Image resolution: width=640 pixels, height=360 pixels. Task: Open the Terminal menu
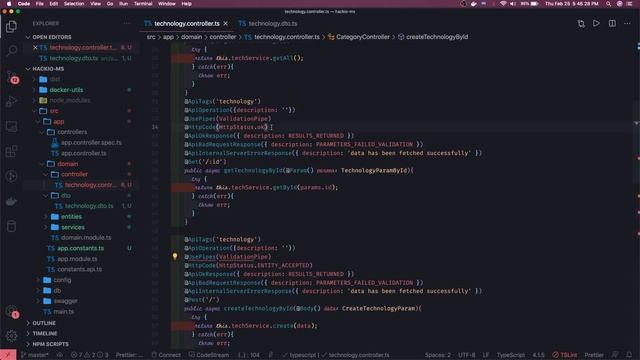143,4
